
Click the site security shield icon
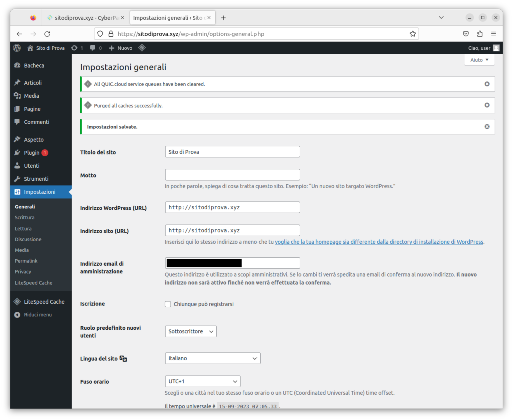coord(100,34)
